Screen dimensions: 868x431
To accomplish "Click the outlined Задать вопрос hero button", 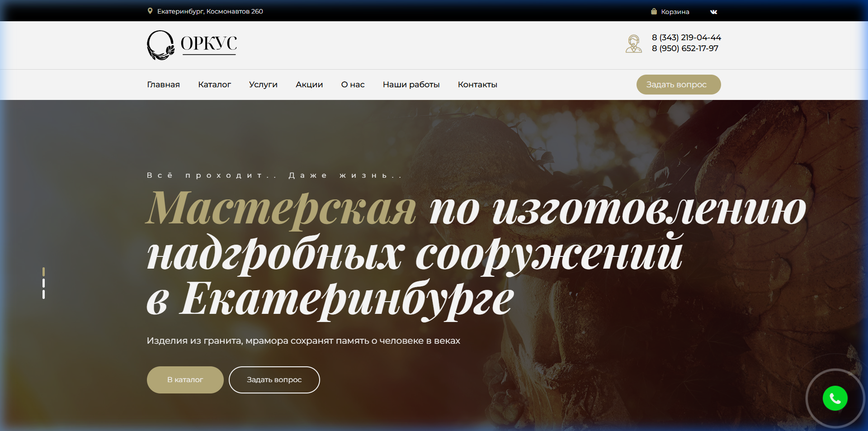I will [274, 380].
